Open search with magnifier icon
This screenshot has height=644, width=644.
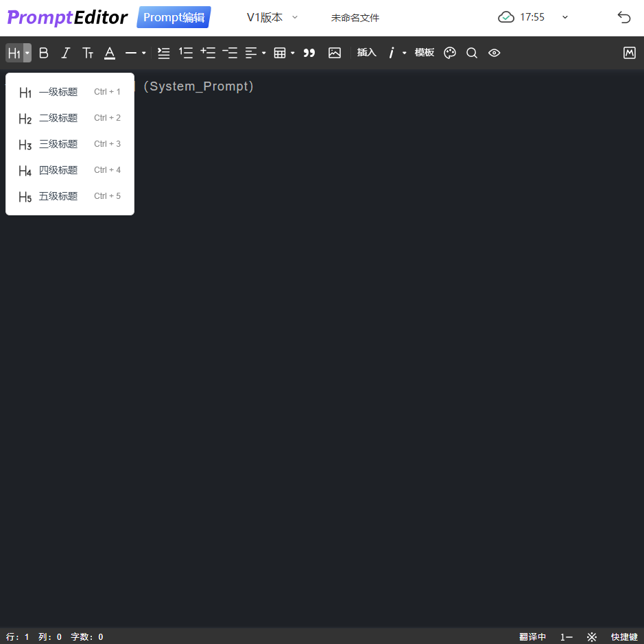coord(472,53)
